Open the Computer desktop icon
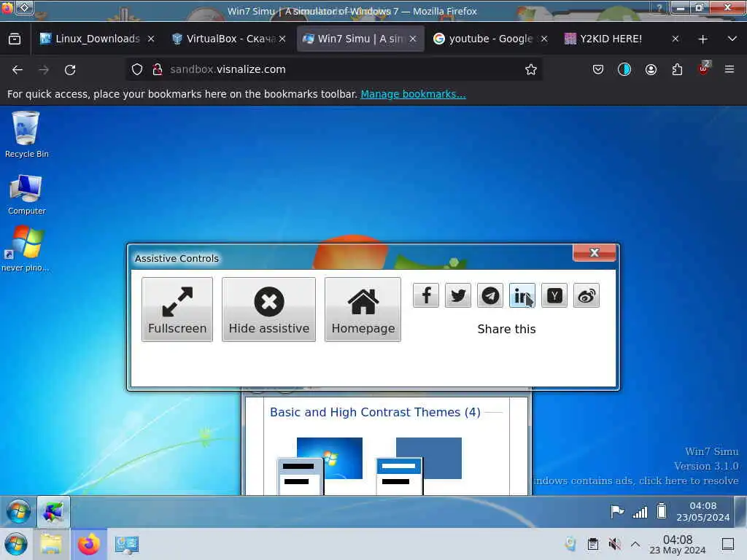 (x=26, y=195)
